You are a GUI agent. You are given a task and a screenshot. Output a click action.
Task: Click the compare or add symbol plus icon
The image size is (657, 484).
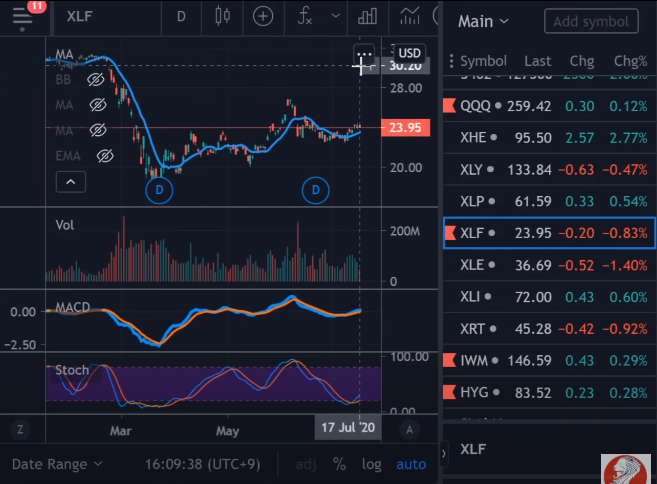pos(263,16)
